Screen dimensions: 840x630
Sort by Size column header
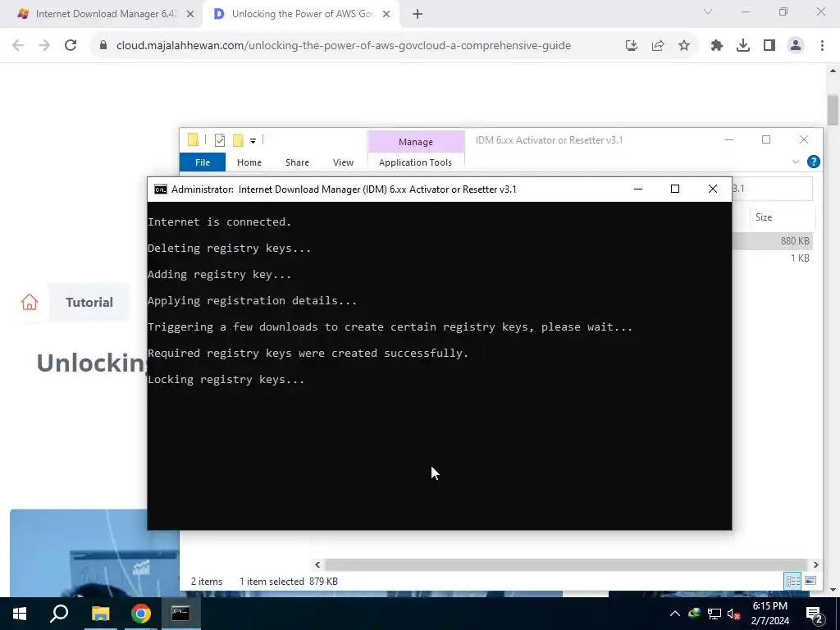(x=764, y=217)
